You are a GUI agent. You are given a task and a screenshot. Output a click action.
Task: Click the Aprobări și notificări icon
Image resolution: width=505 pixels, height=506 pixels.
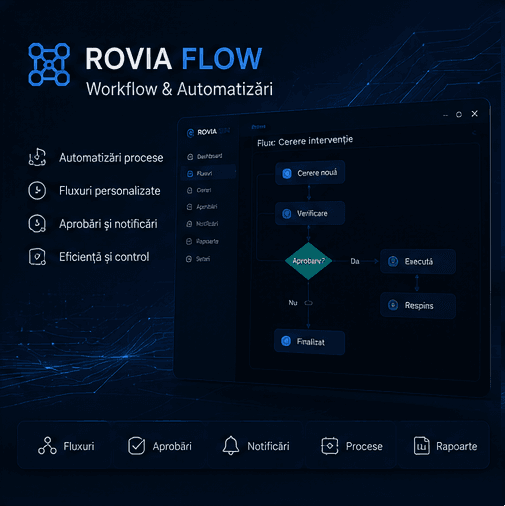[x=37, y=223]
